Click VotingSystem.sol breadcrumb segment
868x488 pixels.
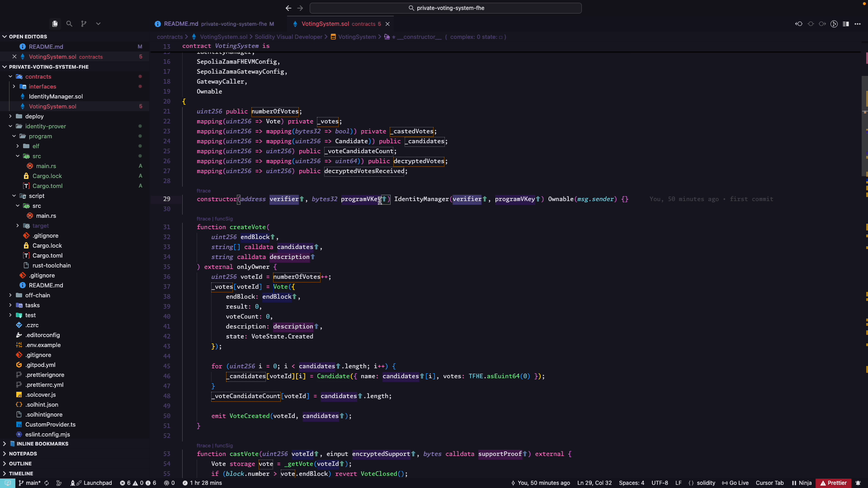pyautogui.click(x=223, y=37)
